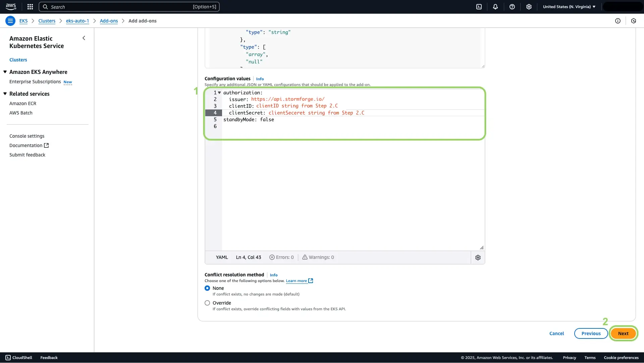
Task: Open the help question mark menu
Action: click(x=512, y=7)
